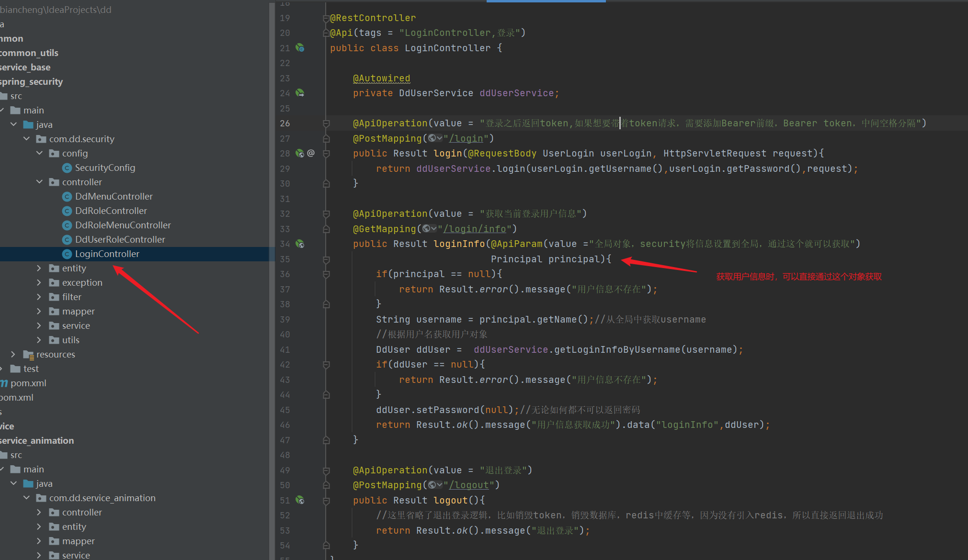
Task: Click request mapping gutter icon on line 28
Action: pos(300,153)
